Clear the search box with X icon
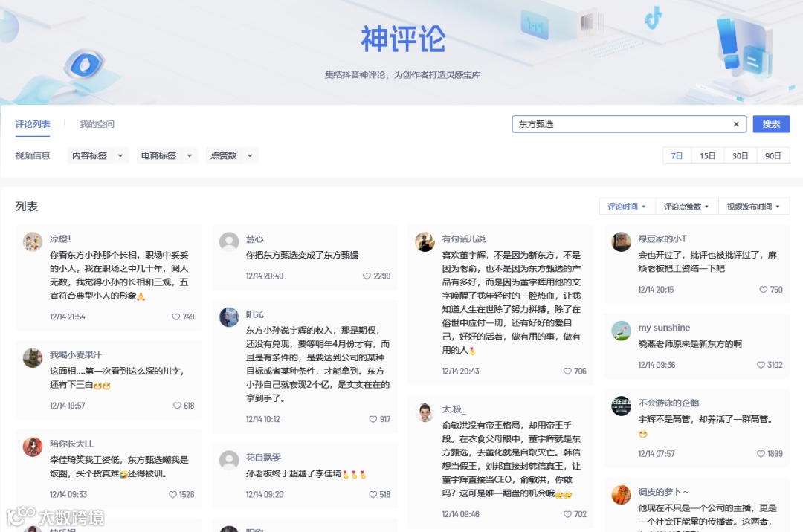Viewport: 803px width, 532px height. point(736,124)
